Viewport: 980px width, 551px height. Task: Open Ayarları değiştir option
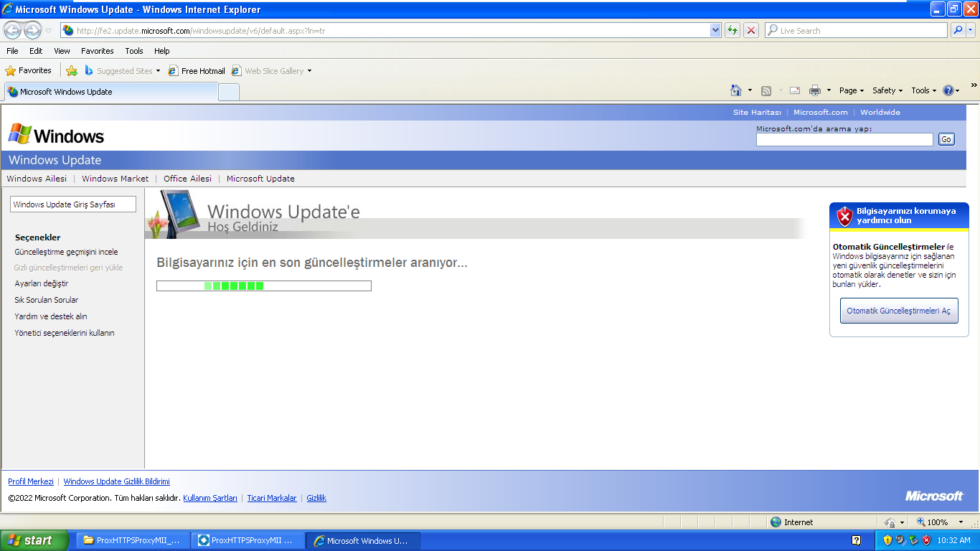pyautogui.click(x=42, y=283)
